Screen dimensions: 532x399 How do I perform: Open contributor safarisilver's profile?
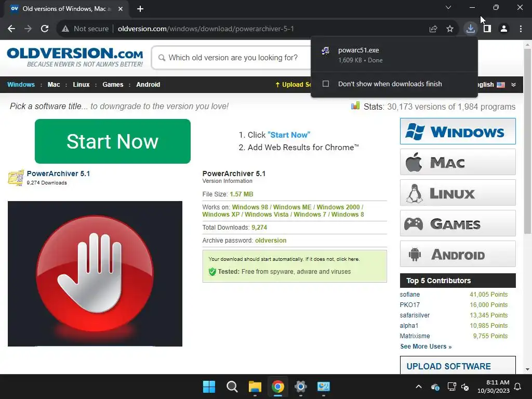415,315
